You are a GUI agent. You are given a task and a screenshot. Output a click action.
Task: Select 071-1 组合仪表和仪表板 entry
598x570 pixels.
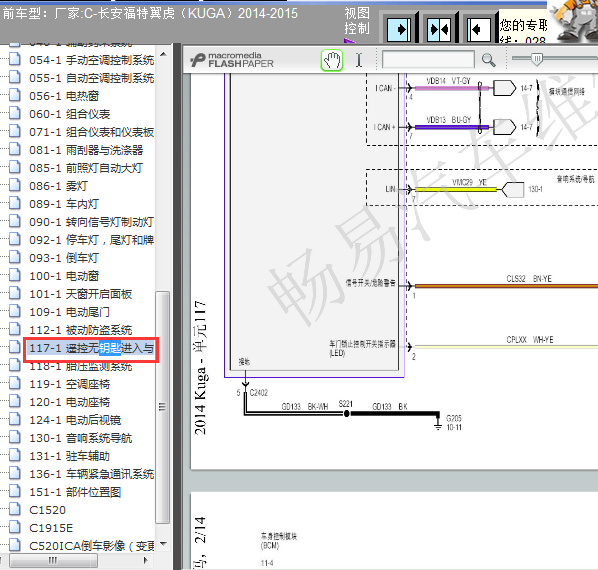coord(92,132)
